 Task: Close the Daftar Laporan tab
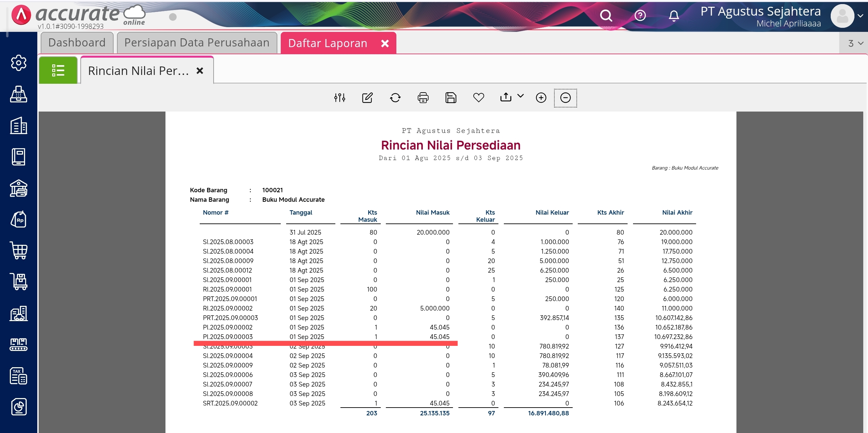pyautogui.click(x=385, y=43)
